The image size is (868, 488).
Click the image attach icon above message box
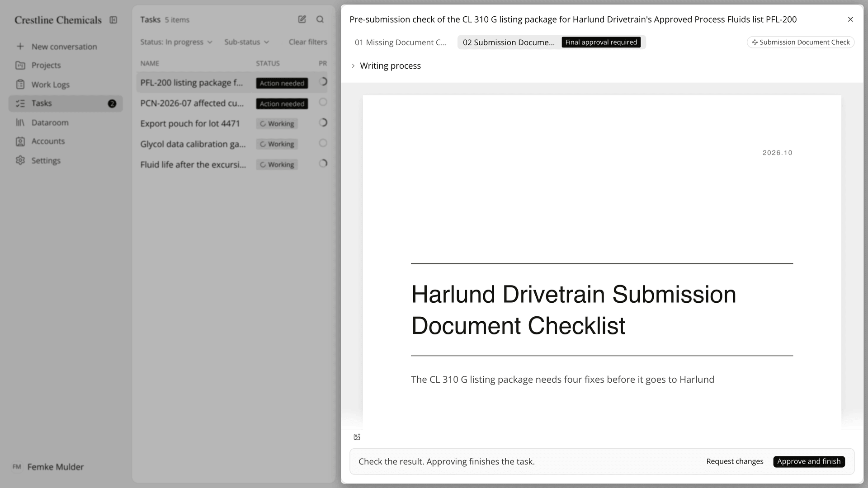[x=357, y=437]
